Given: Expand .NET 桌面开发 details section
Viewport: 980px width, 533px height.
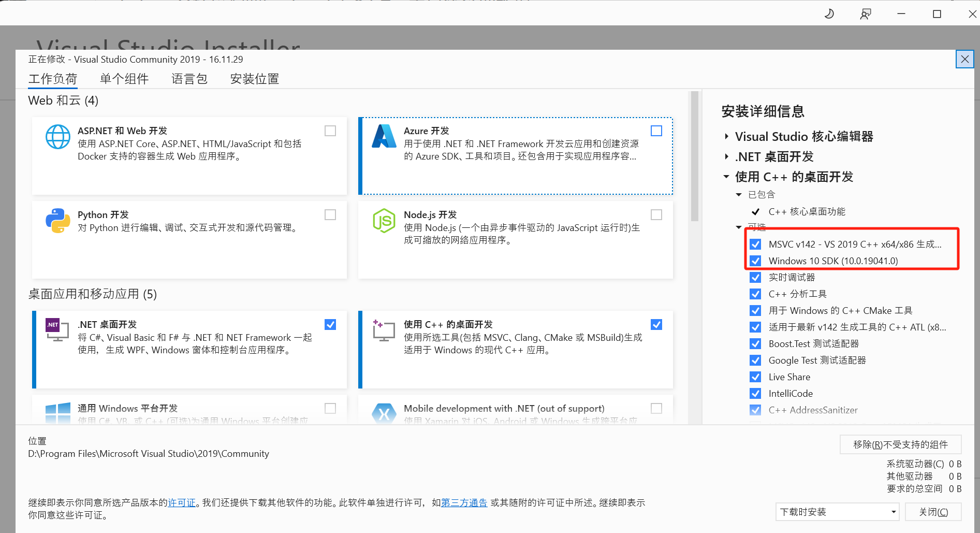Looking at the screenshot, I should [x=726, y=156].
